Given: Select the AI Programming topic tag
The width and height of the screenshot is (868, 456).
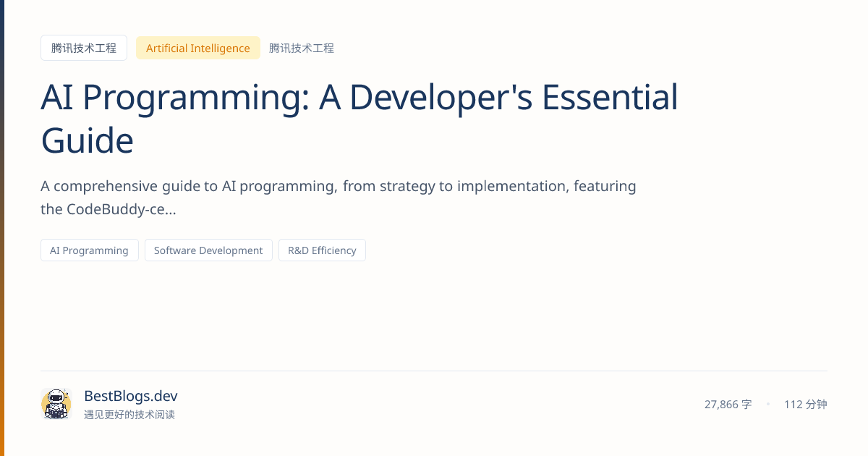Looking at the screenshot, I should point(89,250).
